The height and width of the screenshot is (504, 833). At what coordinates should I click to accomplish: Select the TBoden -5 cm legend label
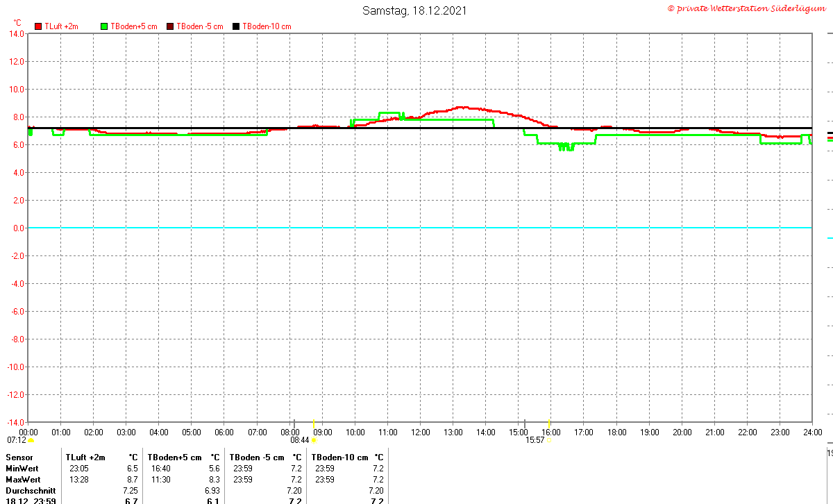(x=199, y=26)
